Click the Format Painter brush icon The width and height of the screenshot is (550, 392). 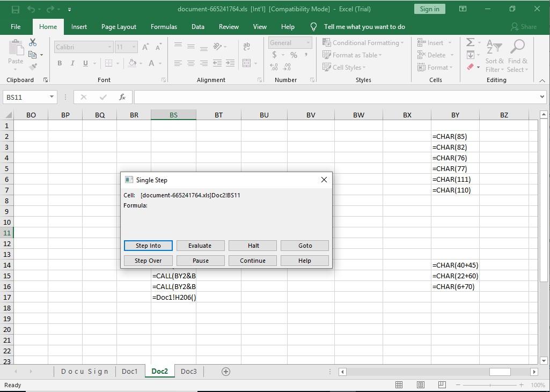[33, 67]
